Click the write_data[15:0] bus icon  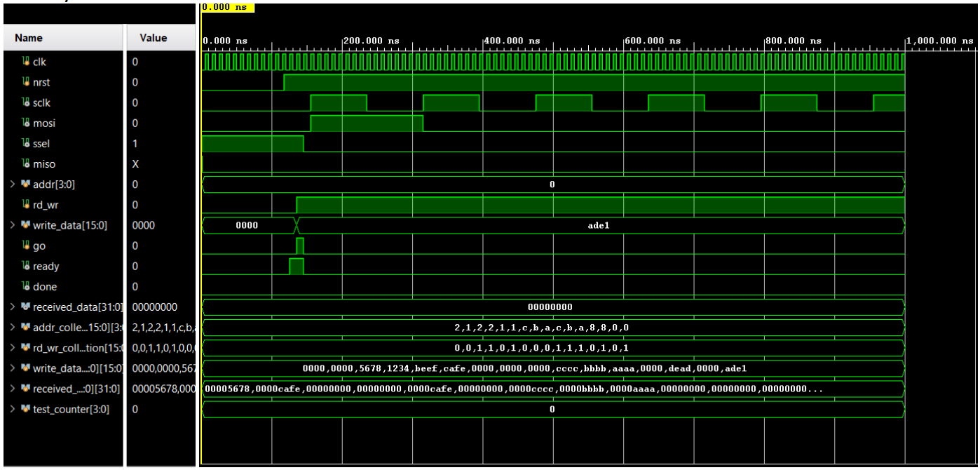tap(27, 225)
